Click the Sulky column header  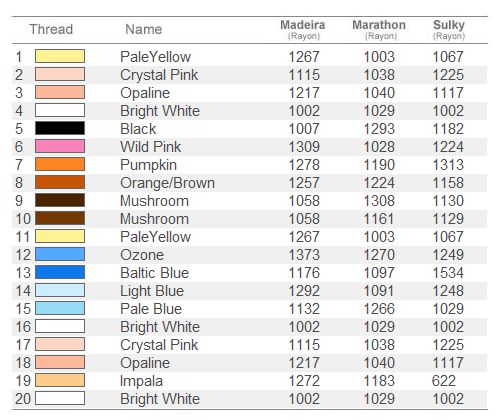click(x=449, y=25)
